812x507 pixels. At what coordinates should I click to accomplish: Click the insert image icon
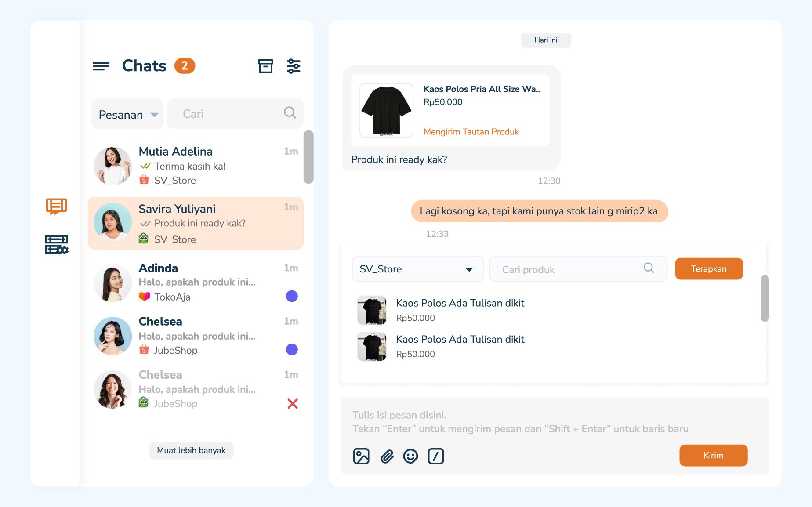click(361, 456)
